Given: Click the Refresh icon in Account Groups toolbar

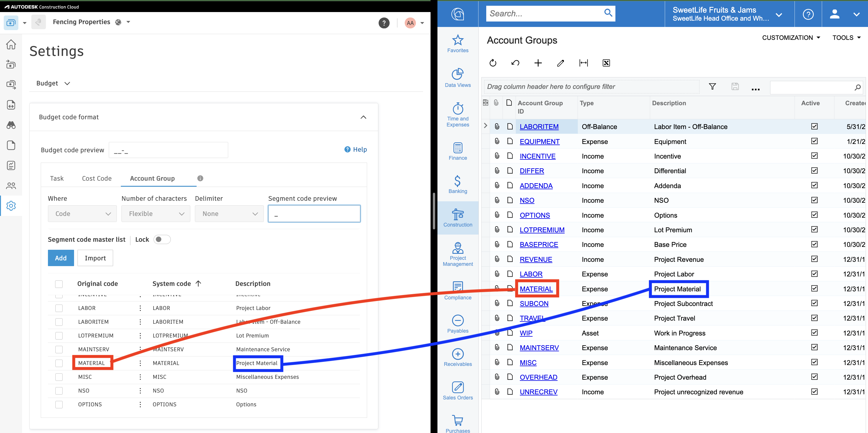Looking at the screenshot, I should [493, 63].
